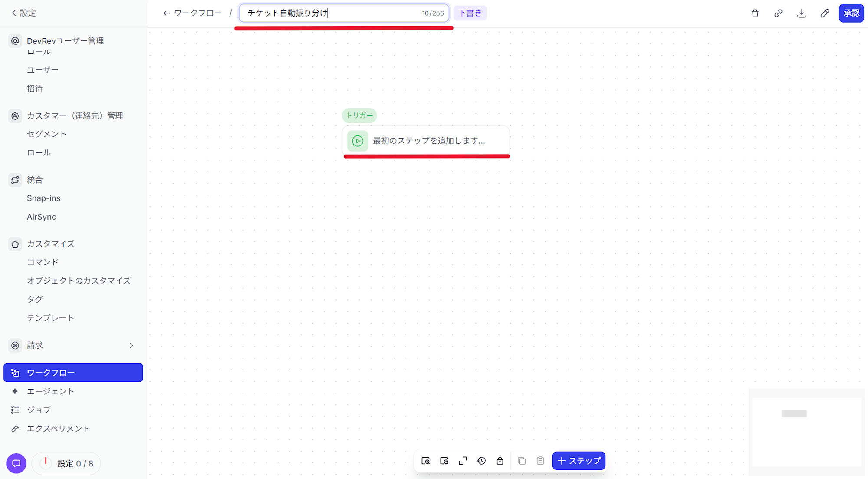The width and height of the screenshot is (868, 479).
Task: Zoom out the canvas with the zoom-out icon
Action: click(444, 461)
